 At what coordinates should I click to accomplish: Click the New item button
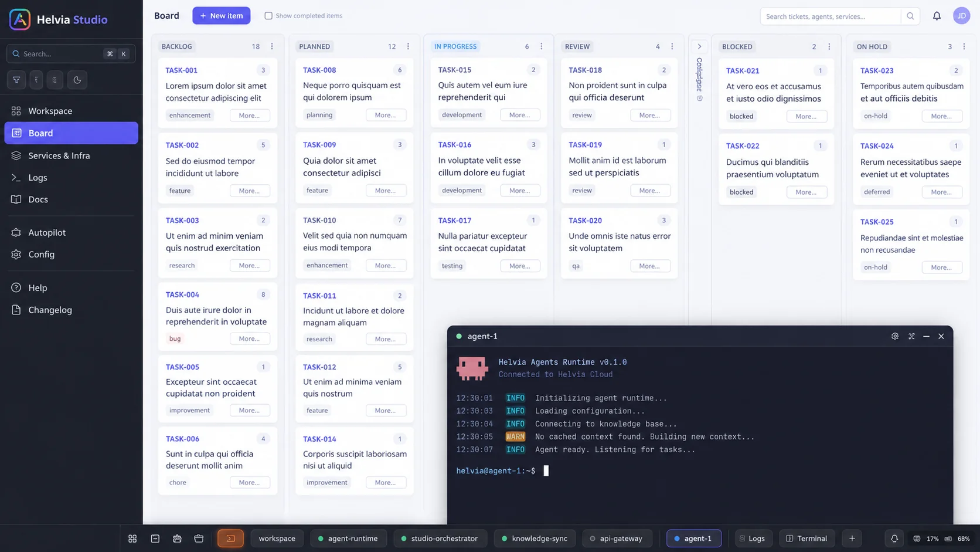click(222, 16)
